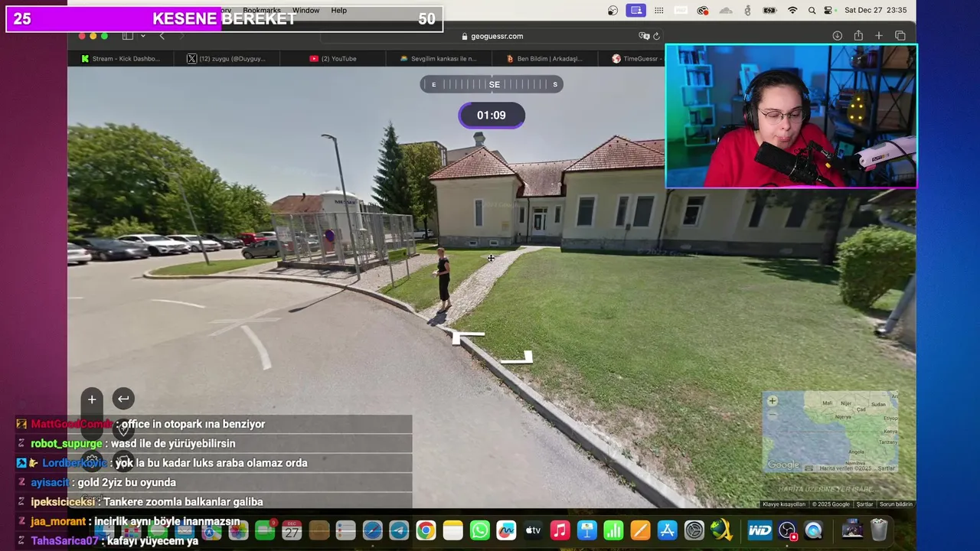Open OBS from the Dock
Image resolution: width=980 pixels, height=551 pixels.
[787, 530]
